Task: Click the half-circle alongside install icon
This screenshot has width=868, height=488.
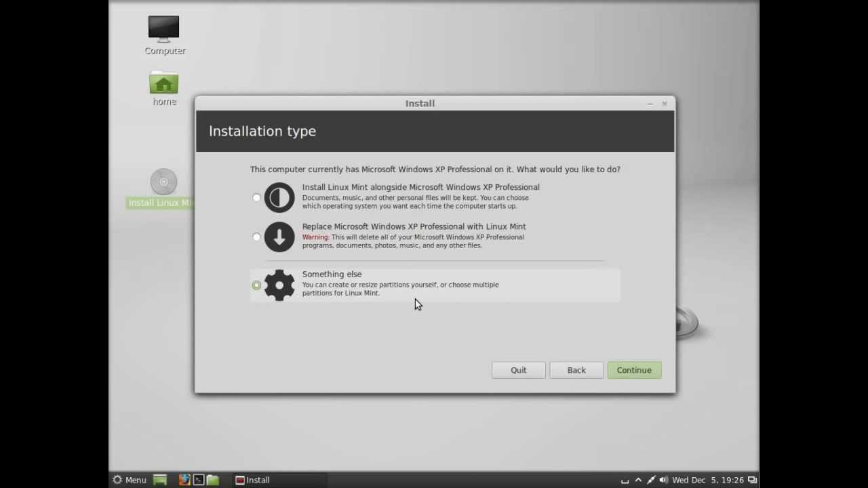Action: pos(279,198)
